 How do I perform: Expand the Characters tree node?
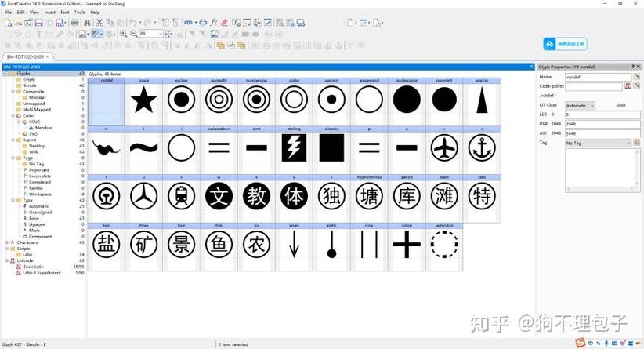pyautogui.click(x=7, y=242)
